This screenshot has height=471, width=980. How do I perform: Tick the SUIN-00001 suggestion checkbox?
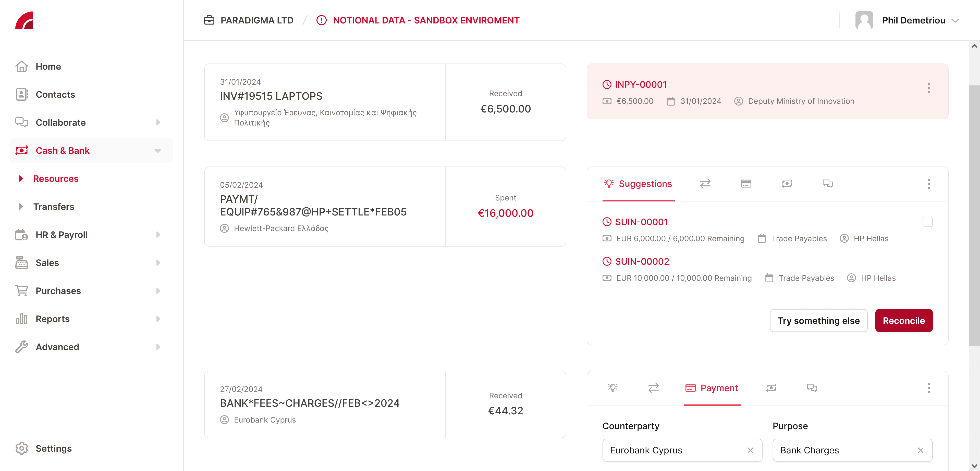pyautogui.click(x=927, y=222)
